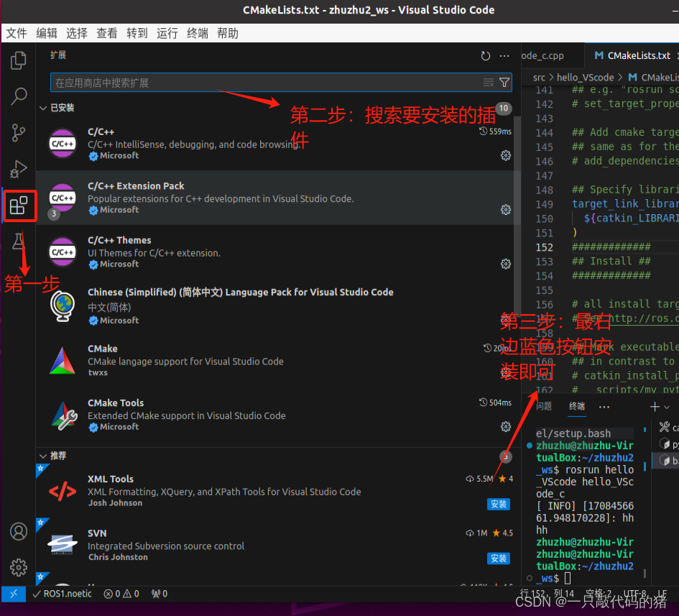This screenshot has width=679, height=616.
Task: Open the Source Control view icon
Action: point(17,133)
